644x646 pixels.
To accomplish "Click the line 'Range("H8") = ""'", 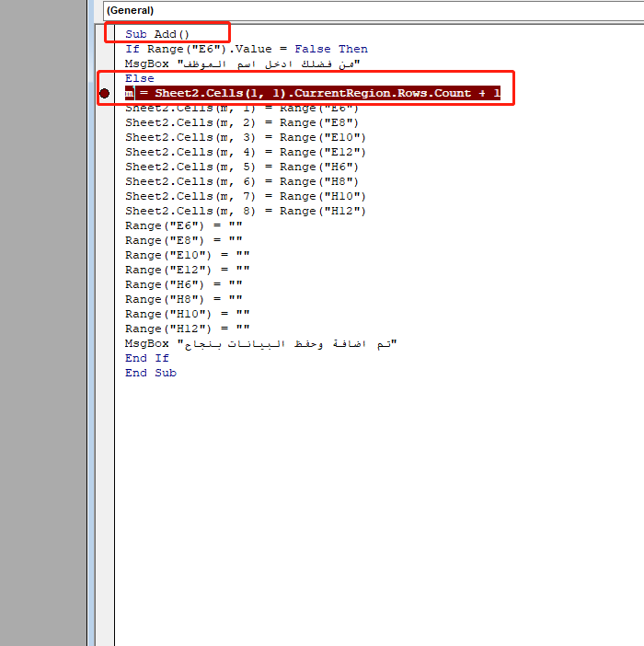I will [184, 299].
